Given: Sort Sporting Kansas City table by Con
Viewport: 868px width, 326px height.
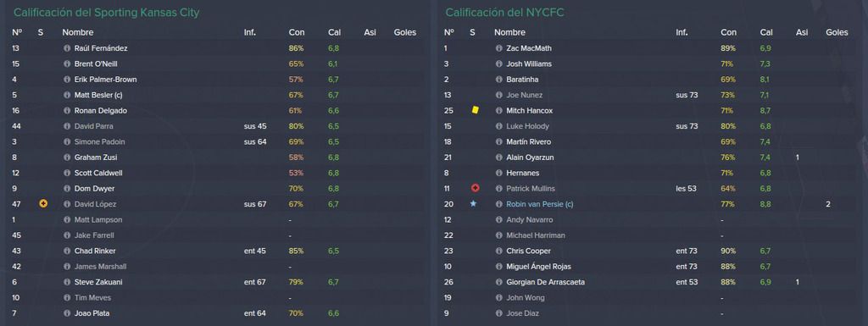Looking at the screenshot, I should point(297,32).
